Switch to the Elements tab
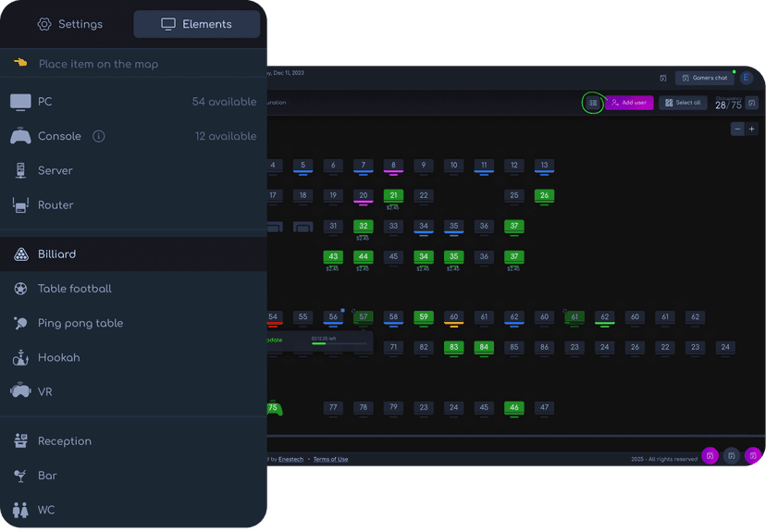Screen dimensions: 766x532 (x=196, y=24)
